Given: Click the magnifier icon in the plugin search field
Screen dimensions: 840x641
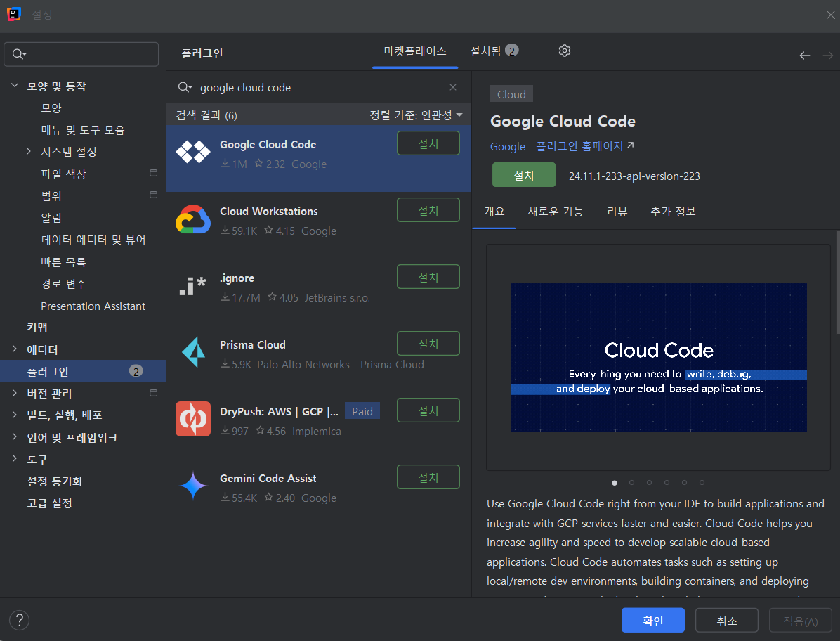Looking at the screenshot, I should (x=185, y=87).
